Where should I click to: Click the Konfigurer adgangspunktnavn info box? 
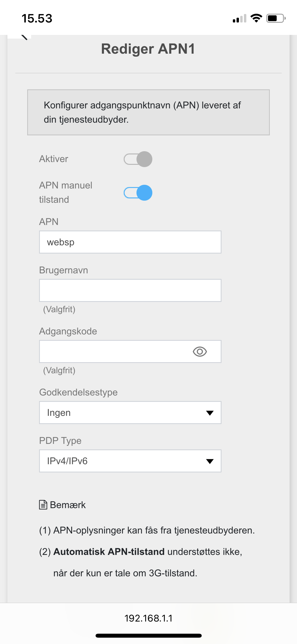[148, 112]
